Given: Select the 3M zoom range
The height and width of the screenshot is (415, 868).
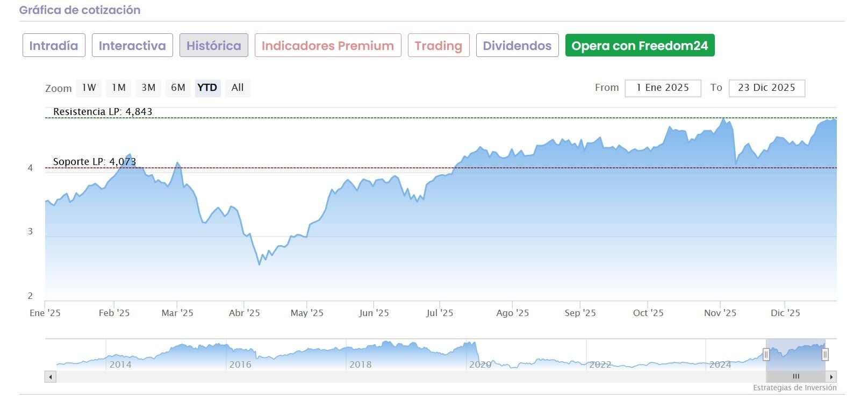Looking at the screenshot, I should pyautogui.click(x=148, y=88).
